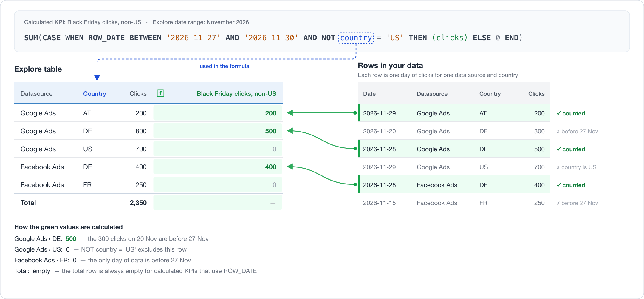Click 'before 27 Nov' note beside DE 300 row

coord(577,131)
